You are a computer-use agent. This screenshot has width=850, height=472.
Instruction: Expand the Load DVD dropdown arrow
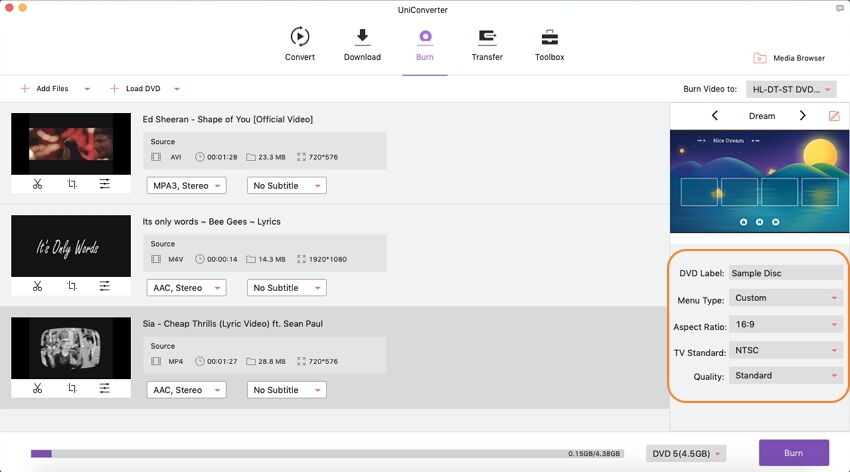coord(177,89)
